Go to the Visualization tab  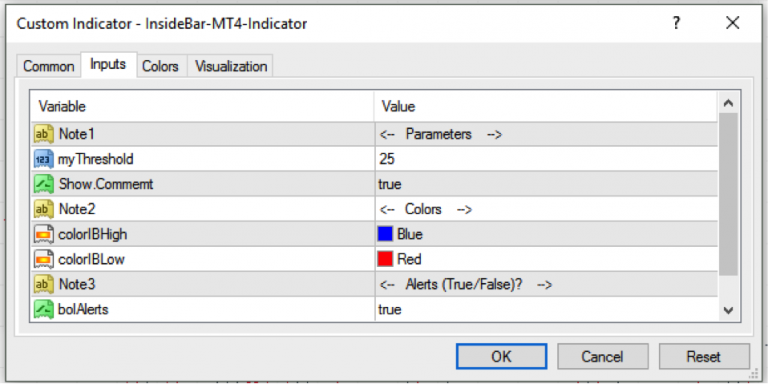231,67
